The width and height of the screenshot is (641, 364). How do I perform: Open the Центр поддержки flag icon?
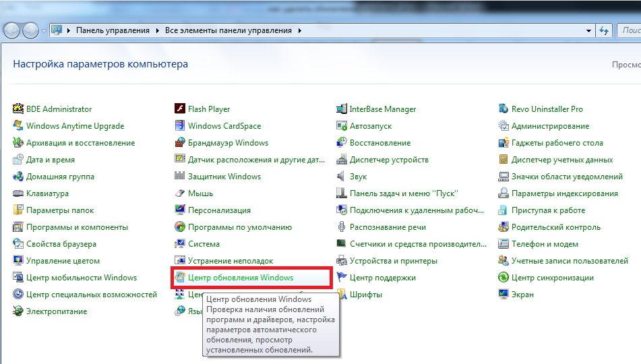coord(342,278)
